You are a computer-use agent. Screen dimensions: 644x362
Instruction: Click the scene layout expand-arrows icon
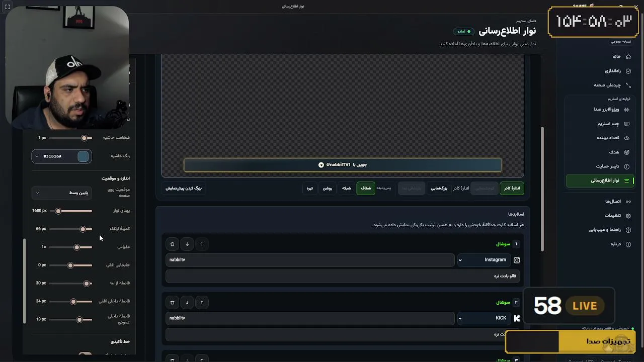pos(628,85)
